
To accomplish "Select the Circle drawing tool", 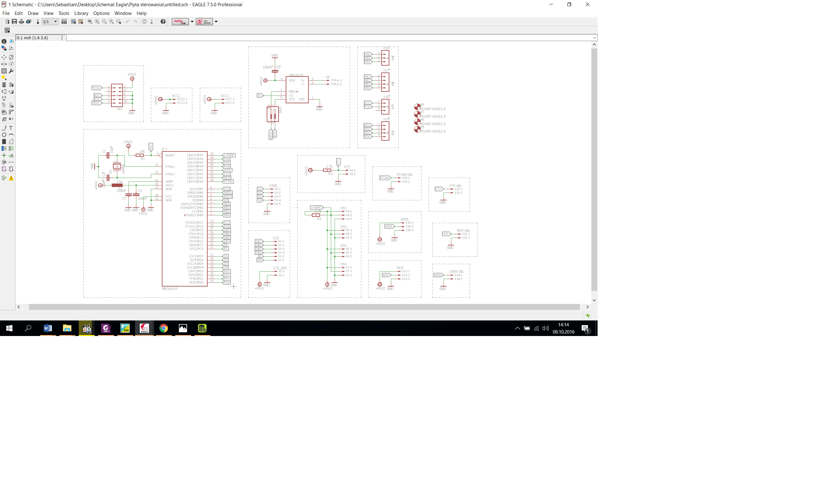I will (x=4, y=135).
